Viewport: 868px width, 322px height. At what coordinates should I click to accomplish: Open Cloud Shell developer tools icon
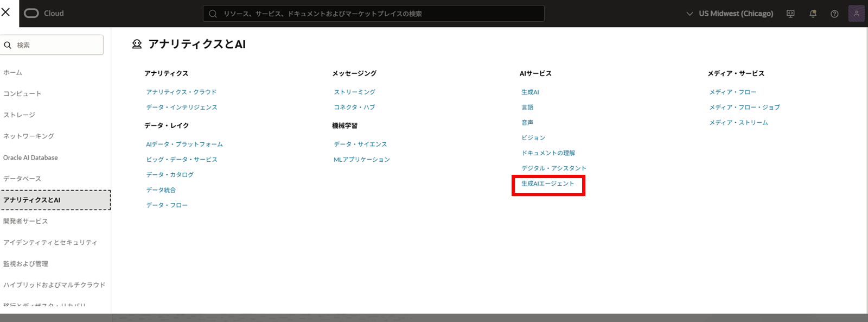coord(790,14)
